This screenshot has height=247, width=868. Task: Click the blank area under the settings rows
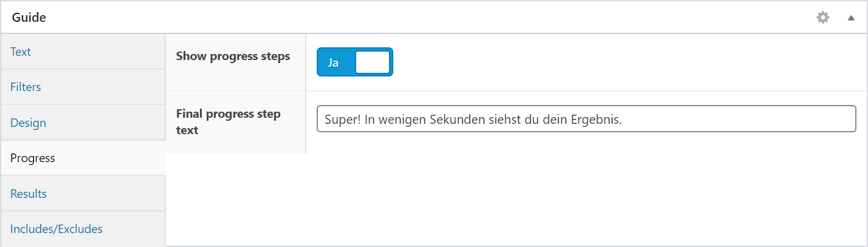click(x=516, y=200)
